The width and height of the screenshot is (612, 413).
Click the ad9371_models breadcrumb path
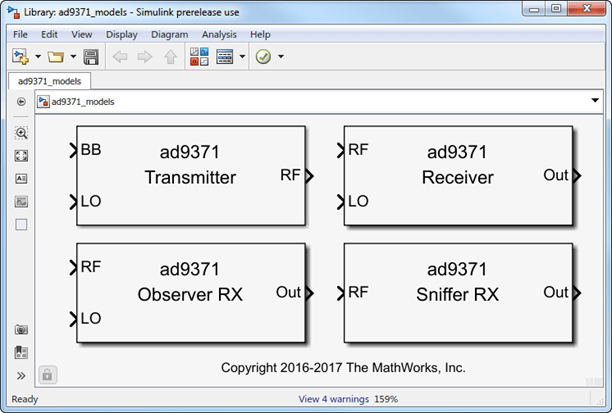click(x=83, y=102)
